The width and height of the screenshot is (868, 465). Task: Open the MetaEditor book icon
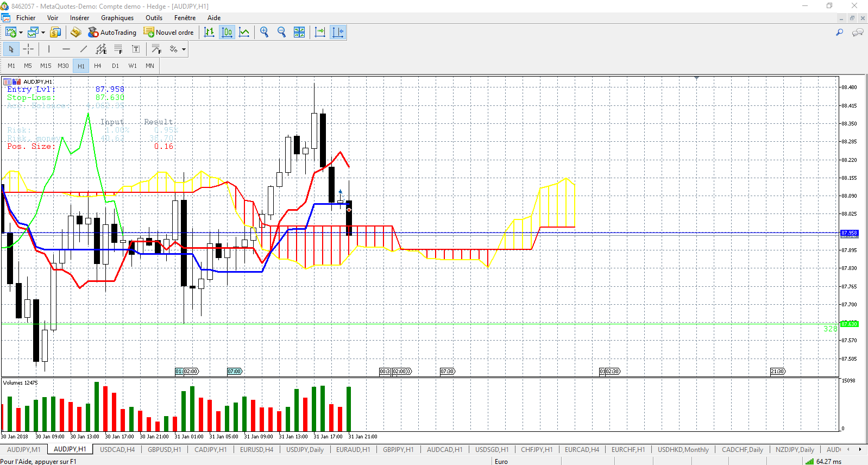click(76, 33)
